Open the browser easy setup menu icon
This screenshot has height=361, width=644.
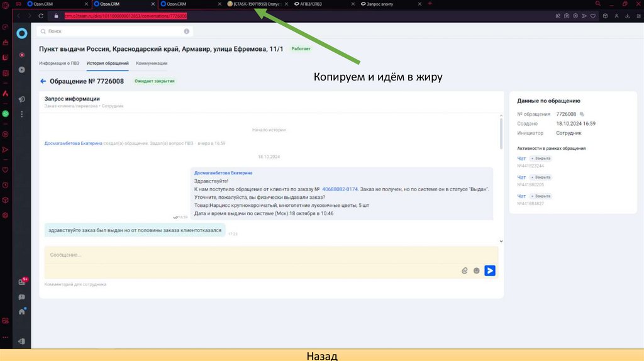(639, 16)
